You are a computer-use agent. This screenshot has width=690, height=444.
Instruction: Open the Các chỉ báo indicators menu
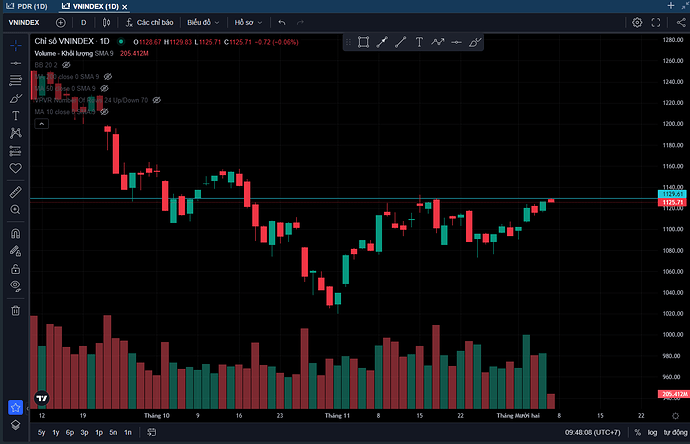click(151, 21)
